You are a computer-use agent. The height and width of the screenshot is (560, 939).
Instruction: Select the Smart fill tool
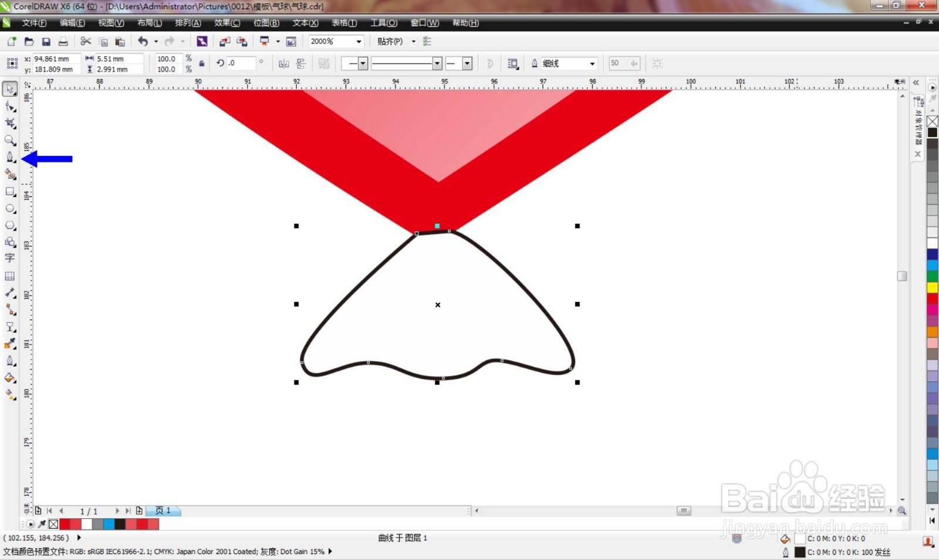[10, 174]
